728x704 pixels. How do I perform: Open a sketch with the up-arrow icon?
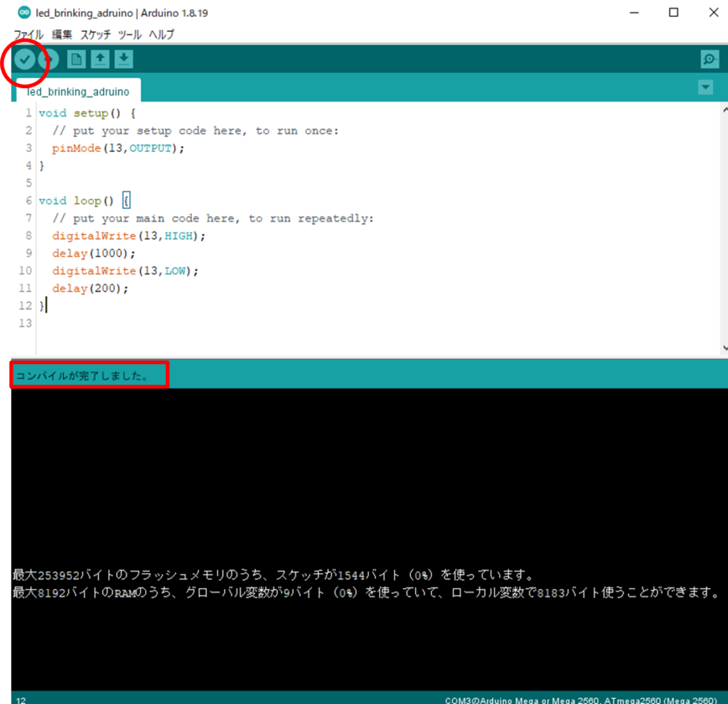[100, 59]
